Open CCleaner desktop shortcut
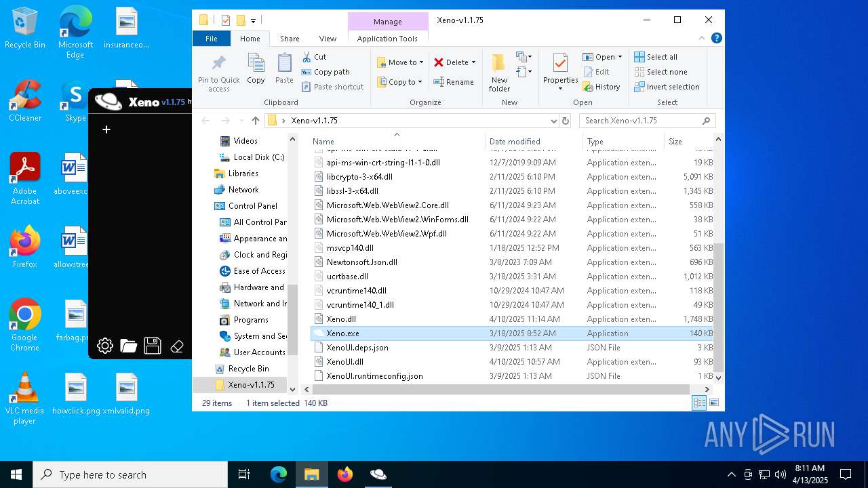 [x=25, y=100]
